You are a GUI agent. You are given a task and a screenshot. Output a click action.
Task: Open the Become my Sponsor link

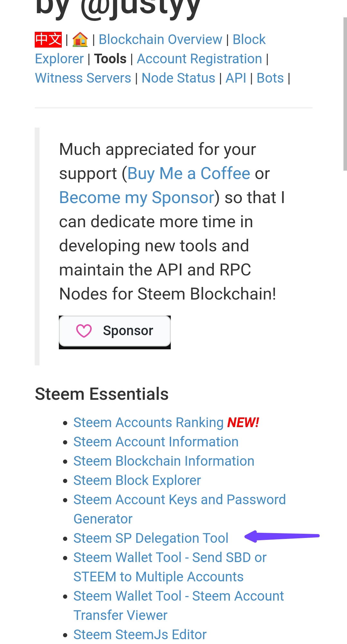(137, 198)
